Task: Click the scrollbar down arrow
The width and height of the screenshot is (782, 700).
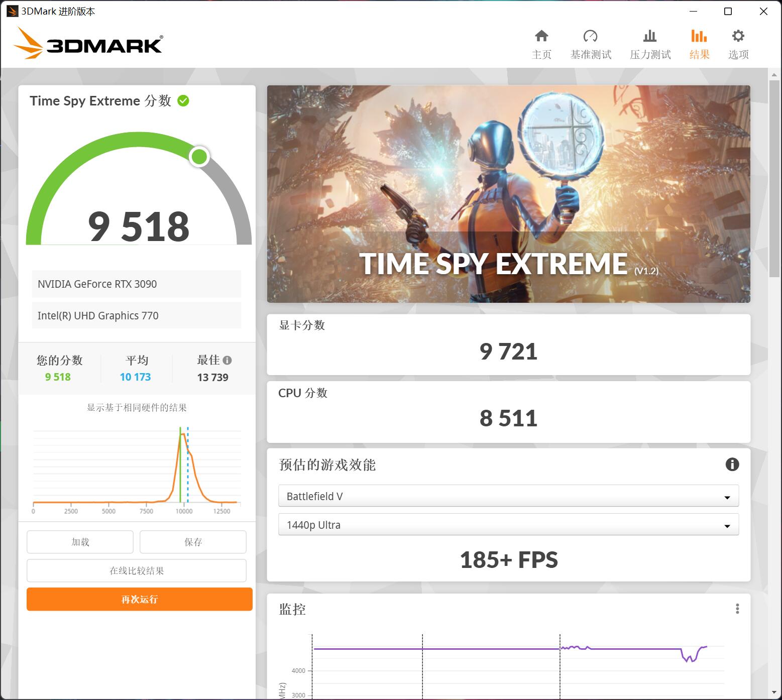Action: 774,693
